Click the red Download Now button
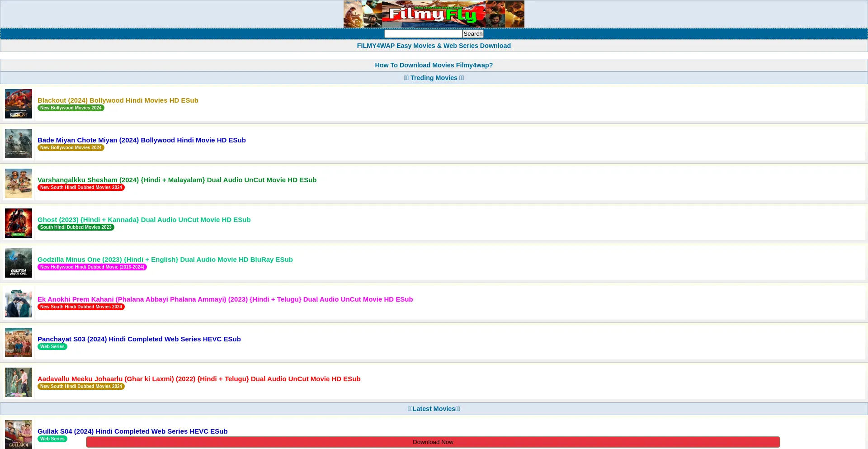 click(433, 442)
